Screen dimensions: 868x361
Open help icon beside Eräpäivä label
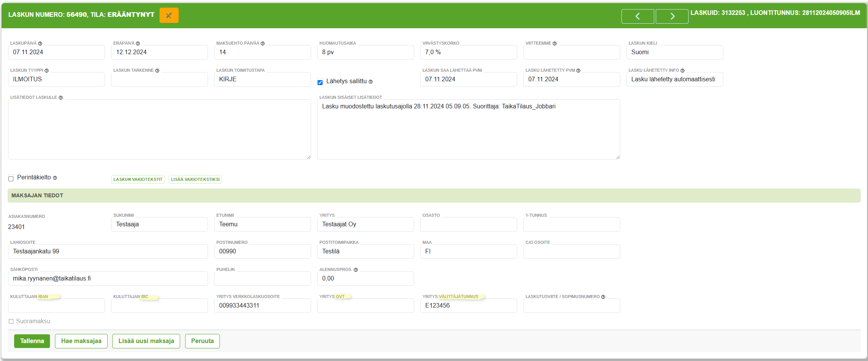point(138,44)
